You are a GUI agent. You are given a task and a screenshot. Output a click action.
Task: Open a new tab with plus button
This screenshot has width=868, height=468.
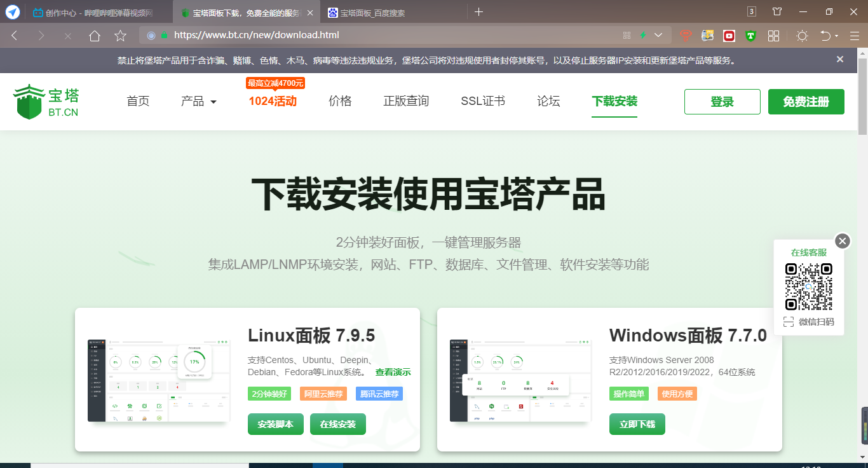[479, 12]
